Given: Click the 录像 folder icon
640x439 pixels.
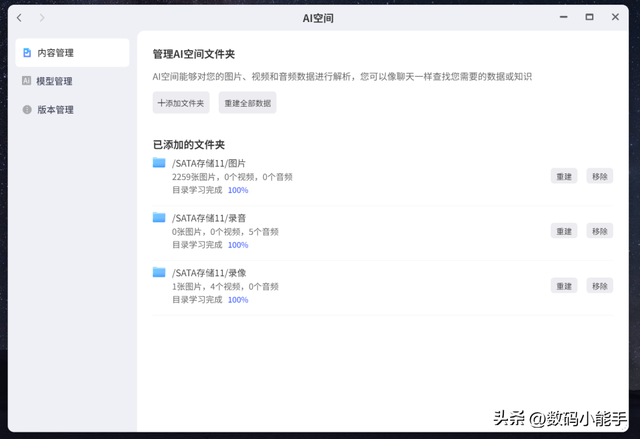Looking at the screenshot, I should click(159, 272).
